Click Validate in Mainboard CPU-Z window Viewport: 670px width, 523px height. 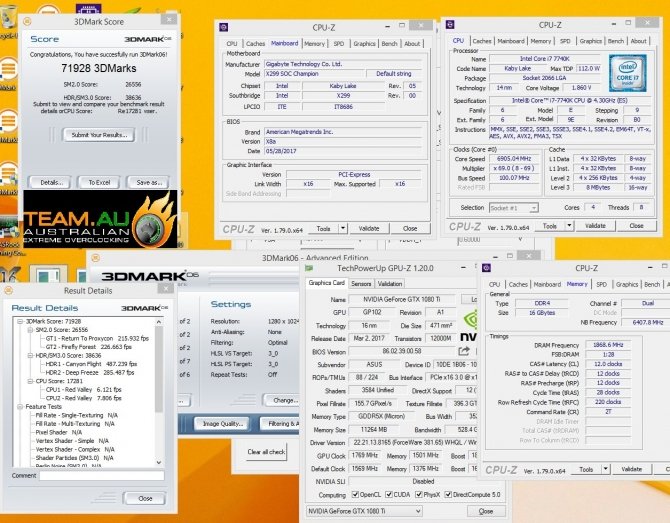tap(369, 229)
